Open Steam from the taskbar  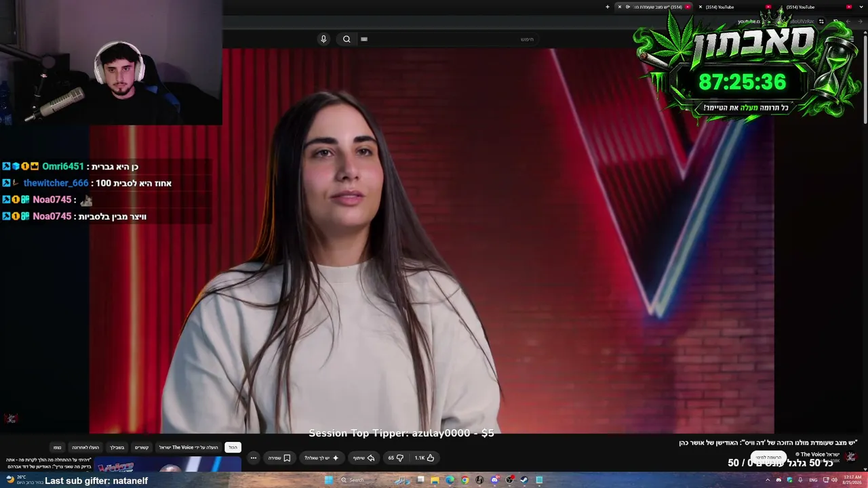[524, 480]
